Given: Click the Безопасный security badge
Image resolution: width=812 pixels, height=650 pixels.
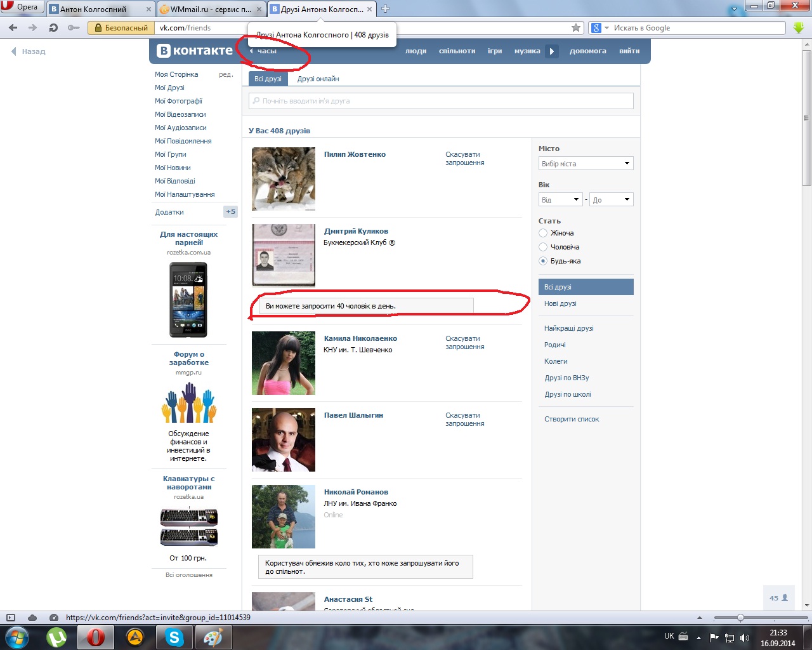Looking at the screenshot, I should point(121,28).
